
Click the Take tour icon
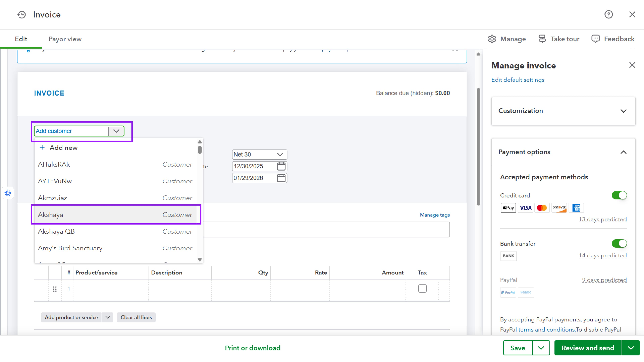[542, 39]
